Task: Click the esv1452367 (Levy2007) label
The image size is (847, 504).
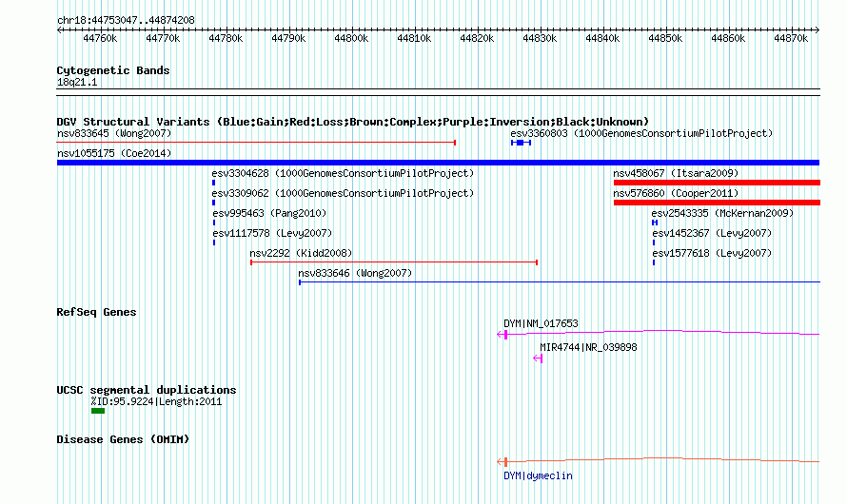Action: tap(712, 233)
